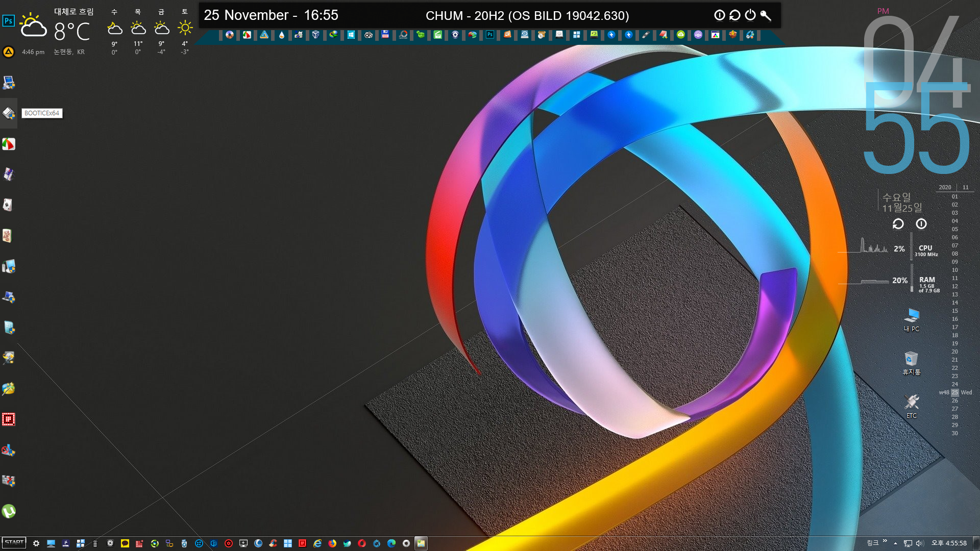Click the disc icon in the top launcher bar

point(230,35)
